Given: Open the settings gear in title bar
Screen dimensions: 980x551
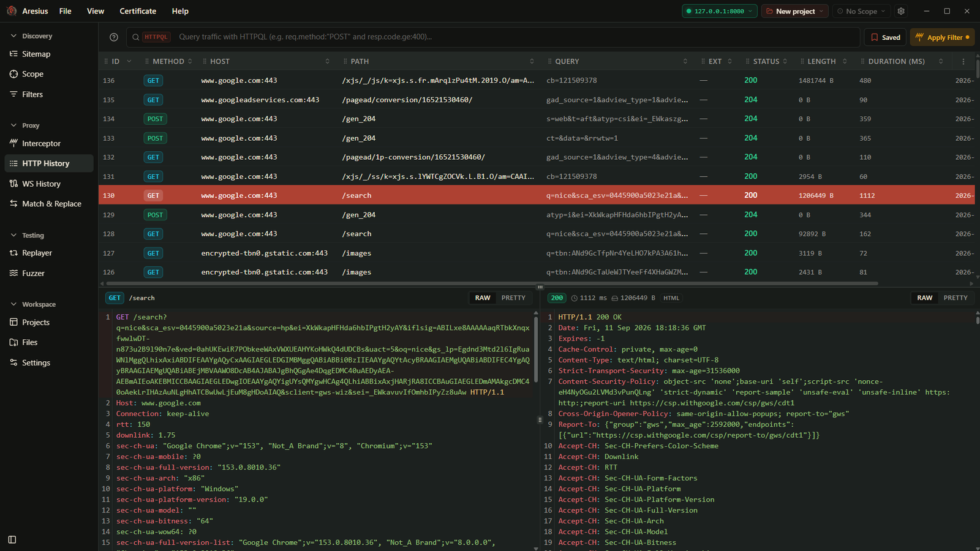Looking at the screenshot, I should point(901,11).
